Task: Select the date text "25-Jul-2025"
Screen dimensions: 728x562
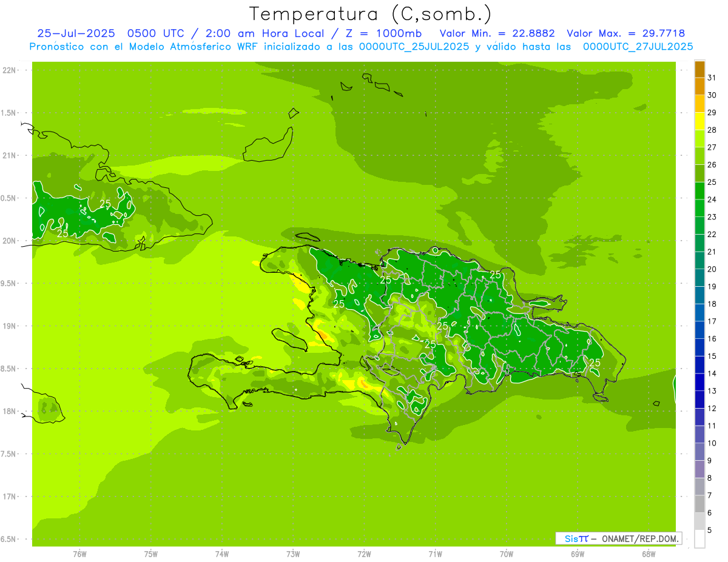Action: click(x=76, y=33)
